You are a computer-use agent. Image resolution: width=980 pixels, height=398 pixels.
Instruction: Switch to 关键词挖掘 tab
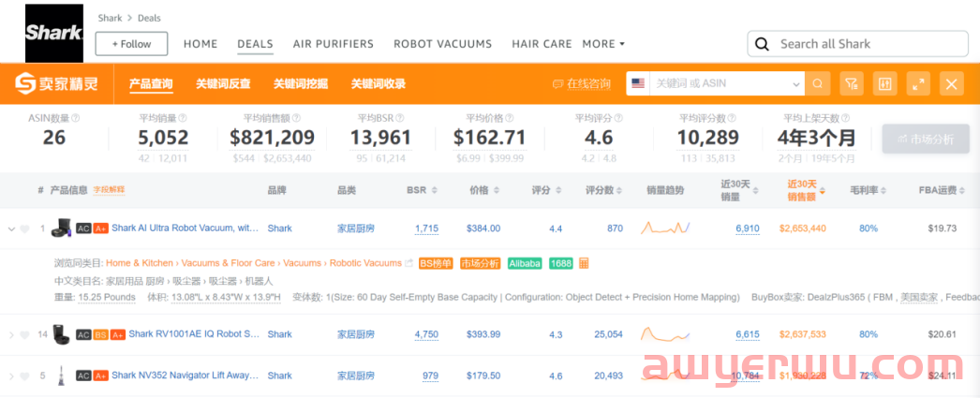click(301, 83)
